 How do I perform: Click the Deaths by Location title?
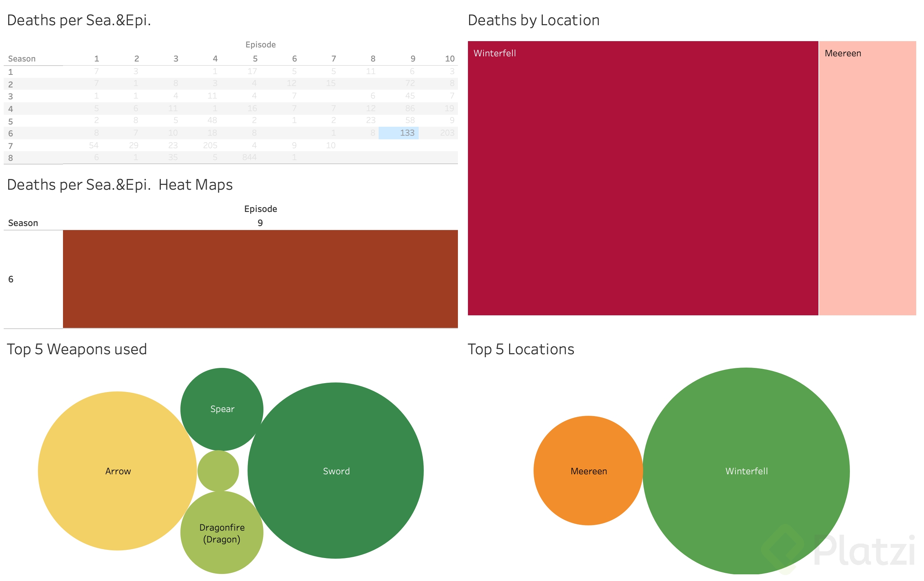pyautogui.click(x=534, y=20)
